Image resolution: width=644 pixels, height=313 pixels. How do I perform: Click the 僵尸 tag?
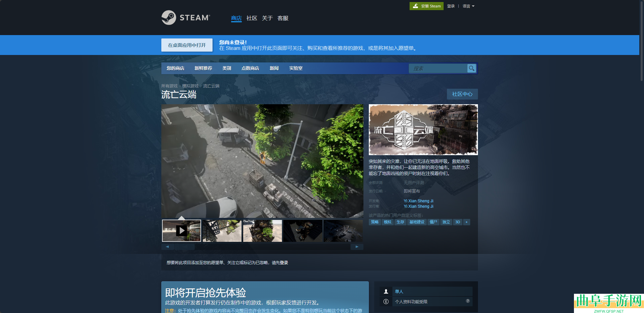coord(433,222)
